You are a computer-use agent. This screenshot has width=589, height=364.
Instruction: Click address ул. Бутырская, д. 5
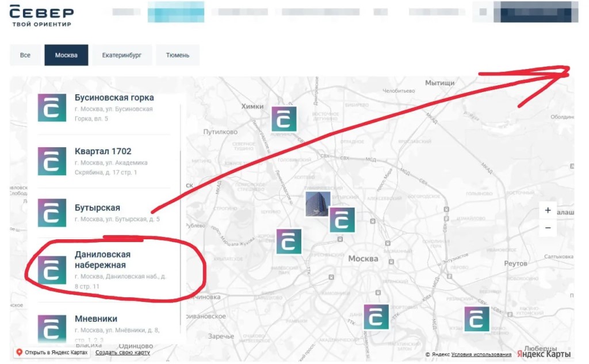117,219
